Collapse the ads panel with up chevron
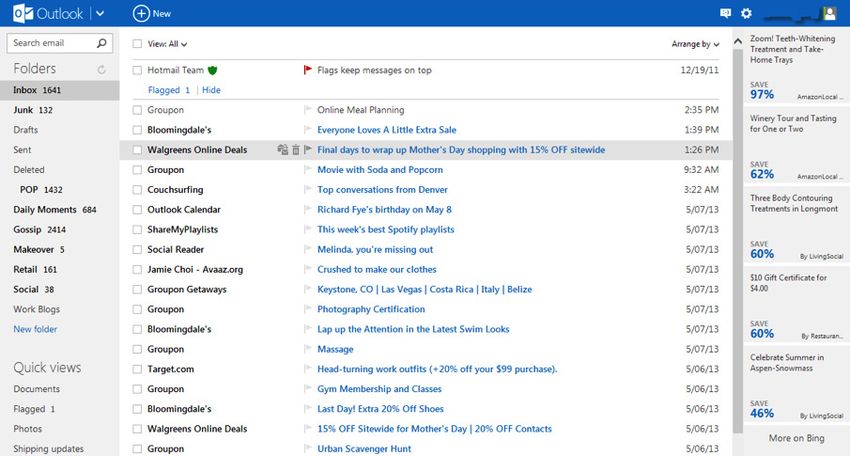 738,41
